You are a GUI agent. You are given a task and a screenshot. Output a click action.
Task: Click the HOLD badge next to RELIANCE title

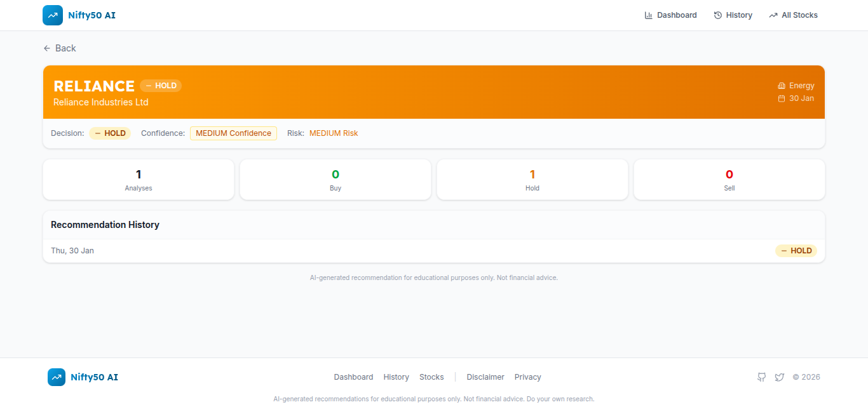point(161,86)
